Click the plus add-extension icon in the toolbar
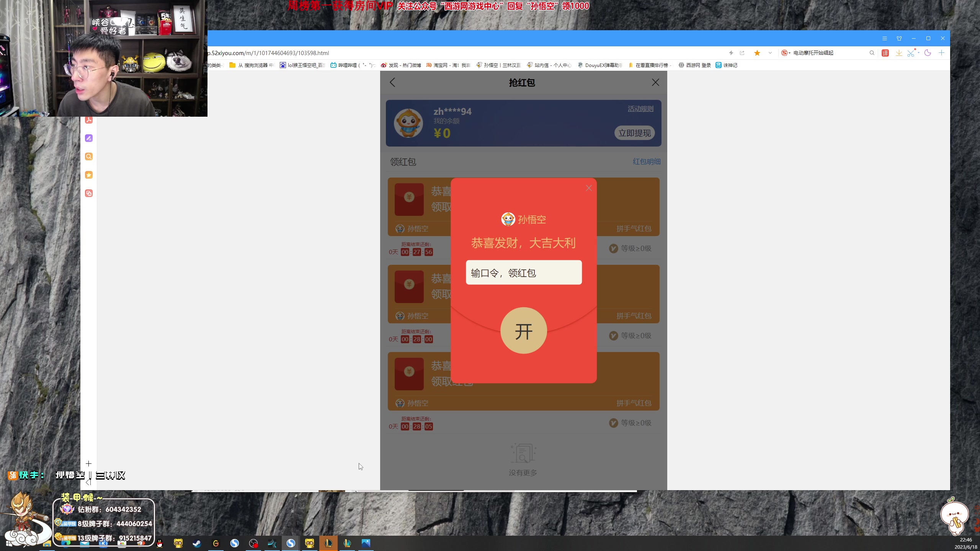The image size is (980, 551). [941, 53]
